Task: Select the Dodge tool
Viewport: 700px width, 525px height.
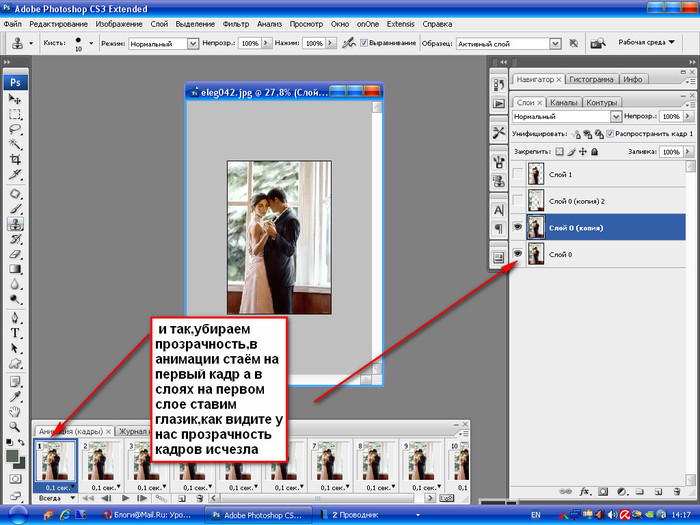Action: 15,299
